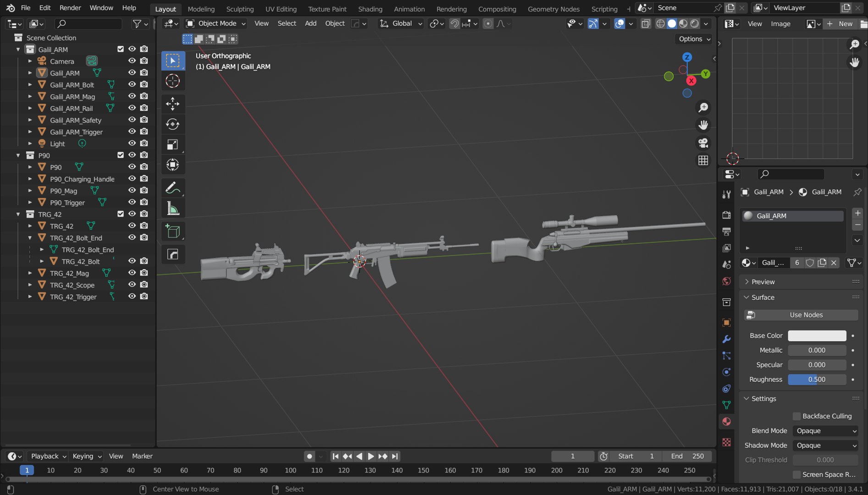Switch to Wireframe viewport shading
868x495 pixels.
pyautogui.click(x=660, y=24)
